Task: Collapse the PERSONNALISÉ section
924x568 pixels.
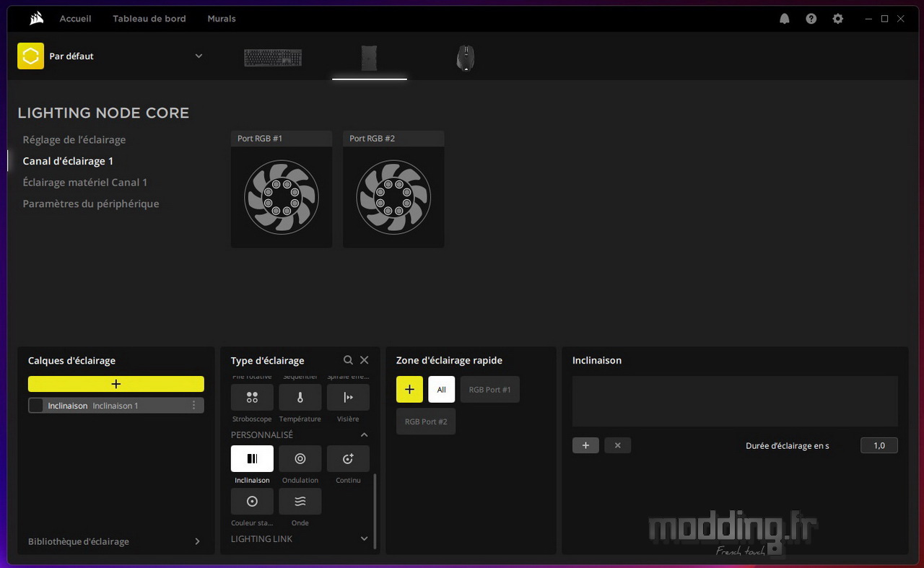Action: pyautogui.click(x=364, y=435)
